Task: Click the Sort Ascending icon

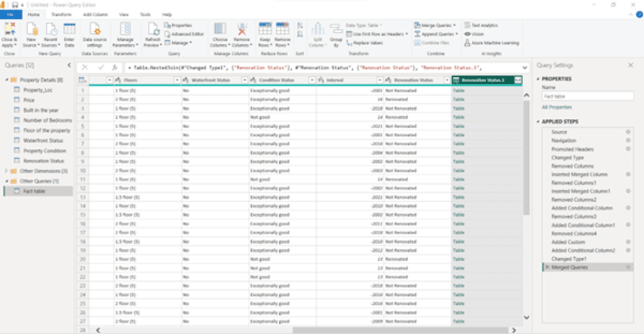Action: click(300, 25)
